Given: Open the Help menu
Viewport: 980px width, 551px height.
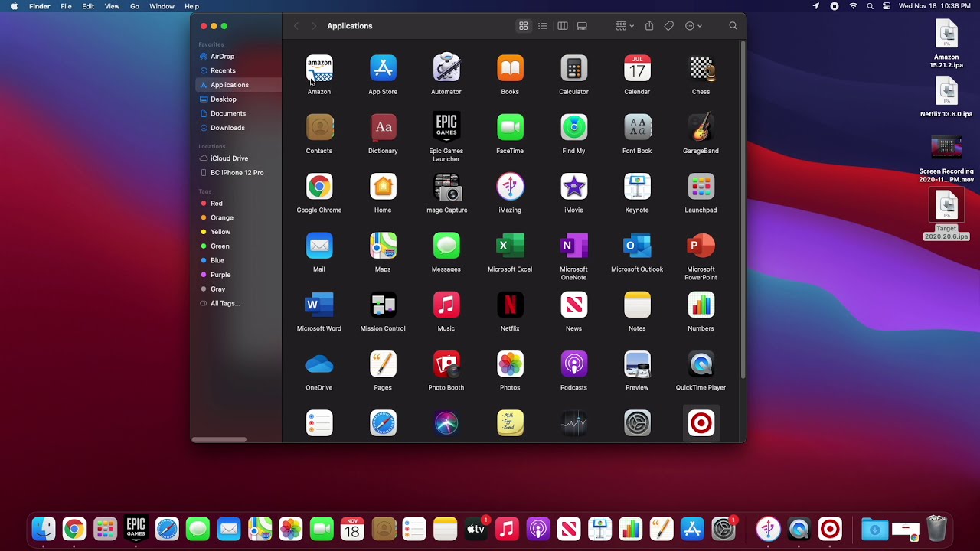Looking at the screenshot, I should pyautogui.click(x=191, y=6).
